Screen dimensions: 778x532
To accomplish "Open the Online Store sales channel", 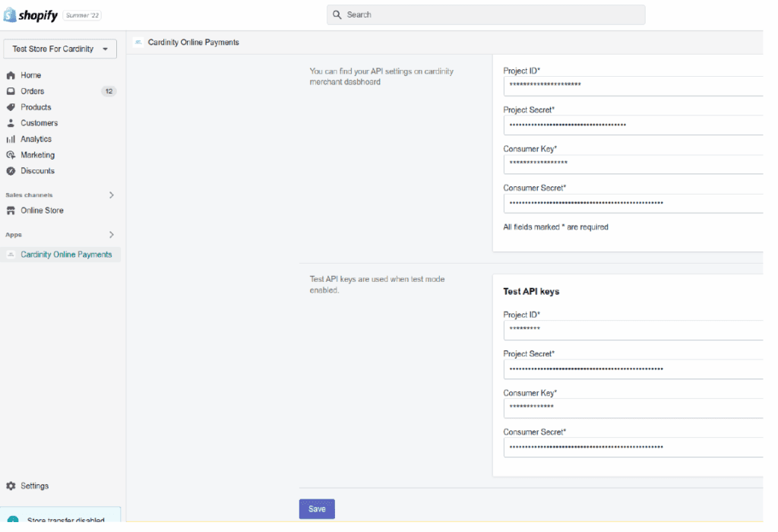I will 42,211.
